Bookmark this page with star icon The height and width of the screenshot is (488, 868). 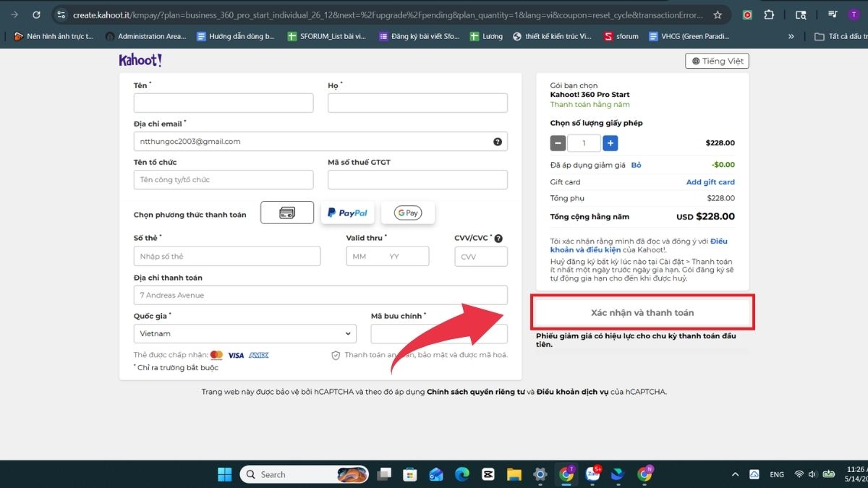point(718,14)
